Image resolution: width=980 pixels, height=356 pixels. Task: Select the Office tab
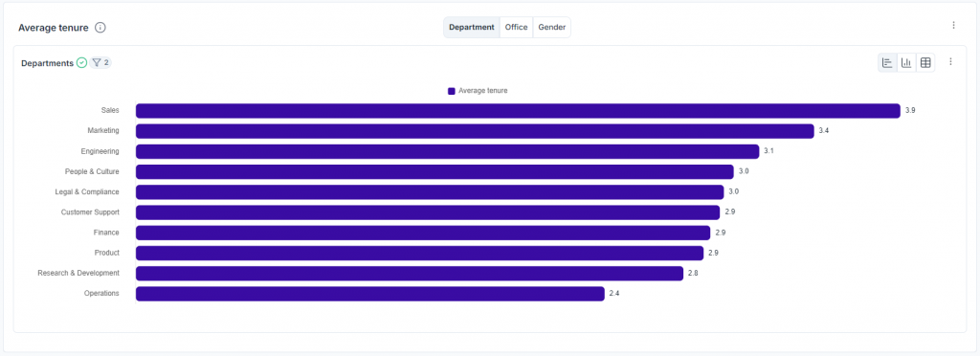pyautogui.click(x=516, y=28)
